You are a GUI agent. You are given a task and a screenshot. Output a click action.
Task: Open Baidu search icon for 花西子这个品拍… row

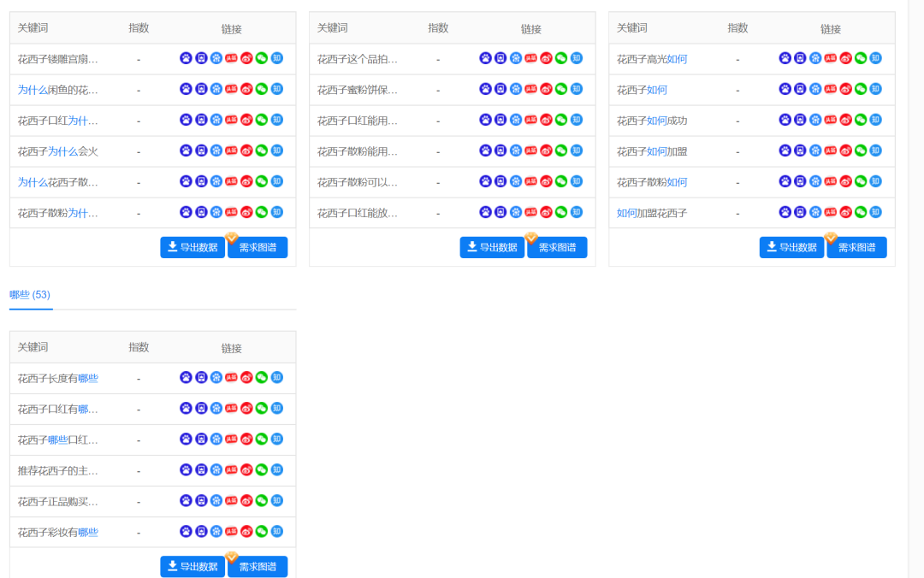pos(485,58)
